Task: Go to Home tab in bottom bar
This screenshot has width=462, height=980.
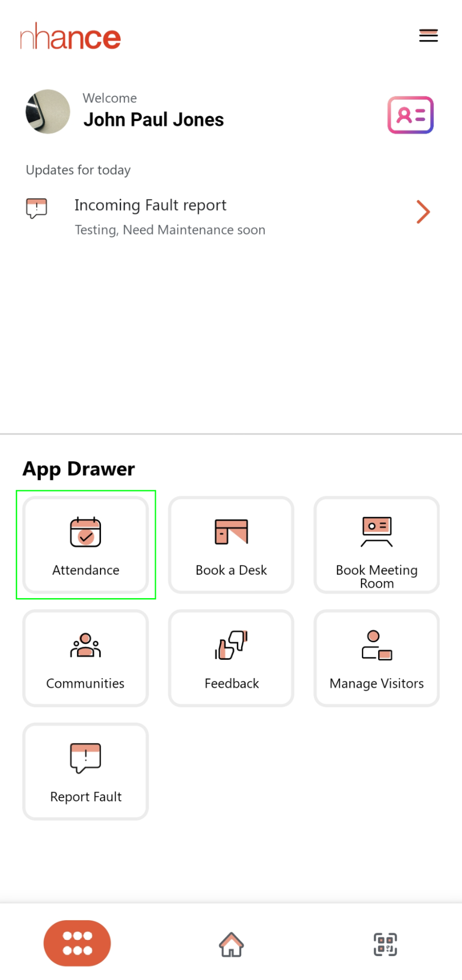Action: point(231,944)
